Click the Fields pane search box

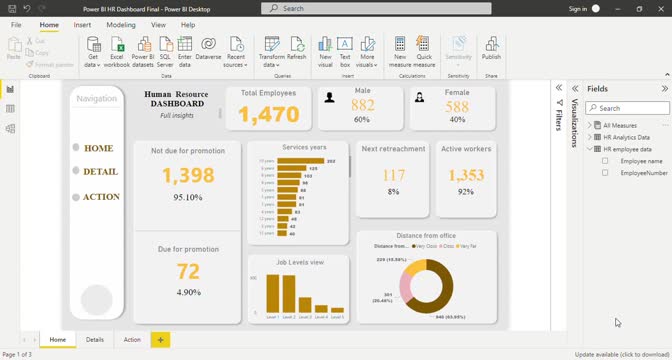627,108
